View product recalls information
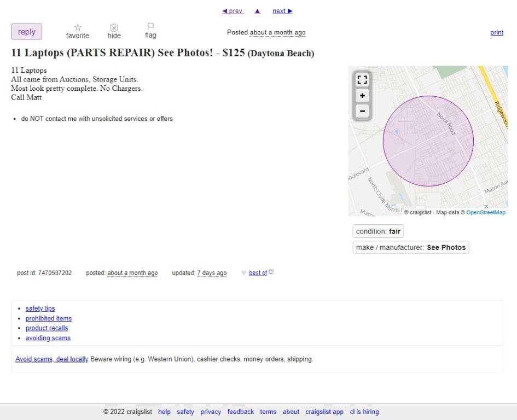The width and height of the screenshot is (517, 420). (x=47, y=328)
